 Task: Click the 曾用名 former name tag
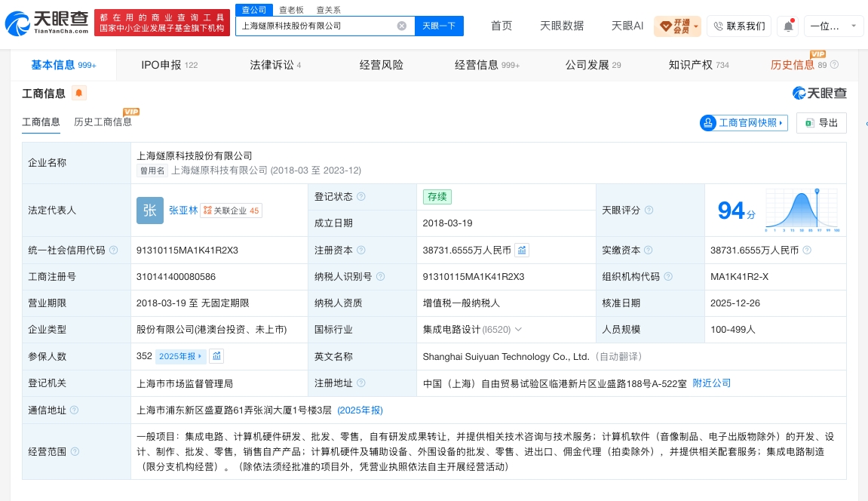[x=152, y=171]
